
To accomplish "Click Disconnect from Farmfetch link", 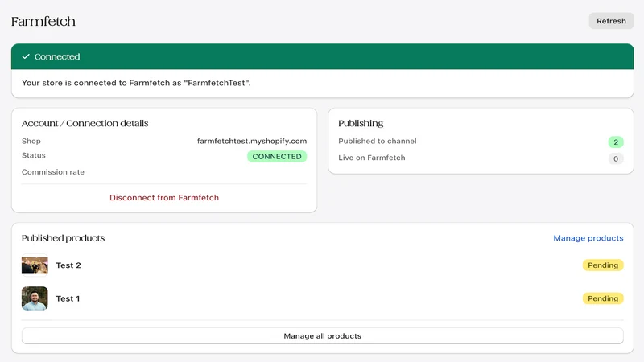I will click(x=164, y=197).
